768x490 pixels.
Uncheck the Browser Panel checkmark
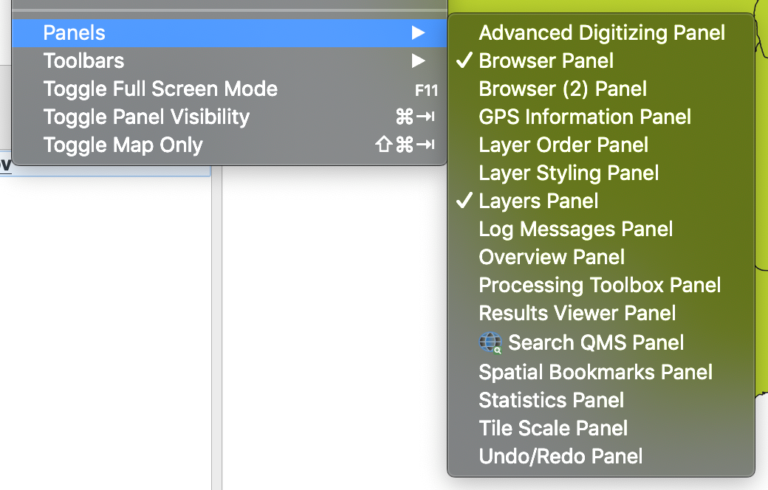[464, 60]
